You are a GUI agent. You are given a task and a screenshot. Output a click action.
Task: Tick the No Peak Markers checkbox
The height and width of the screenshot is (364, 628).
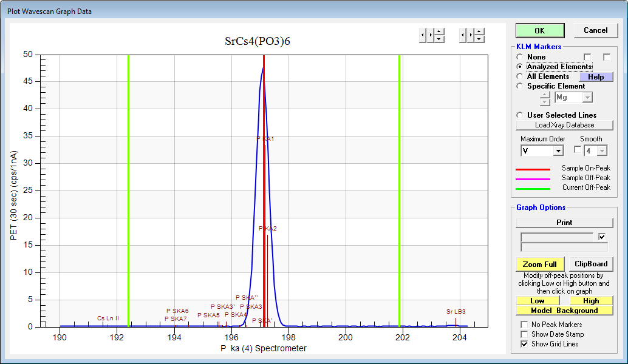[x=524, y=325]
